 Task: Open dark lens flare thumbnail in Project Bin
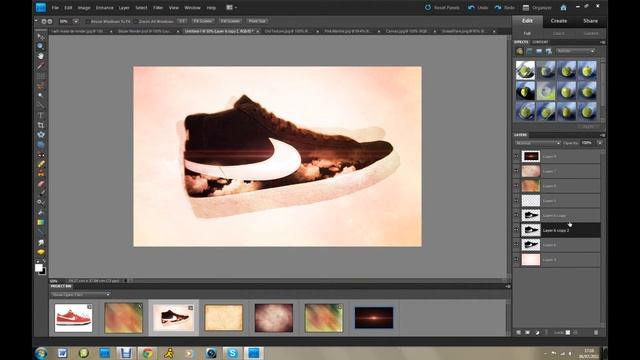point(374,318)
